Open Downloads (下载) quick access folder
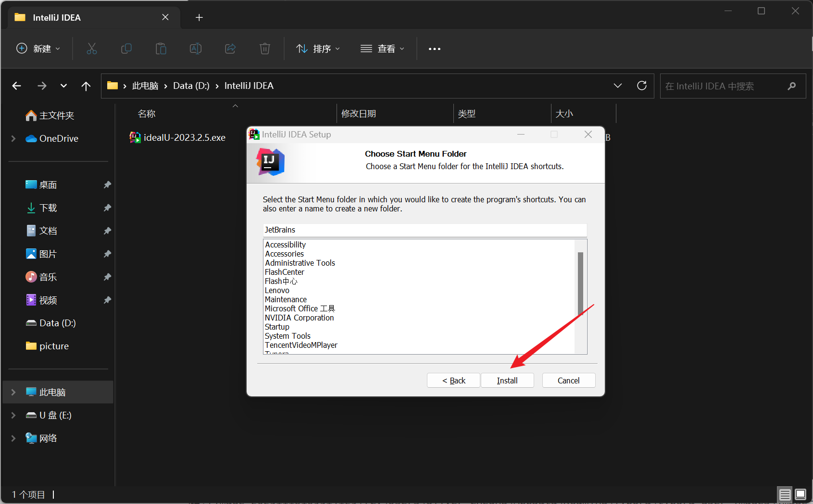 (41, 208)
